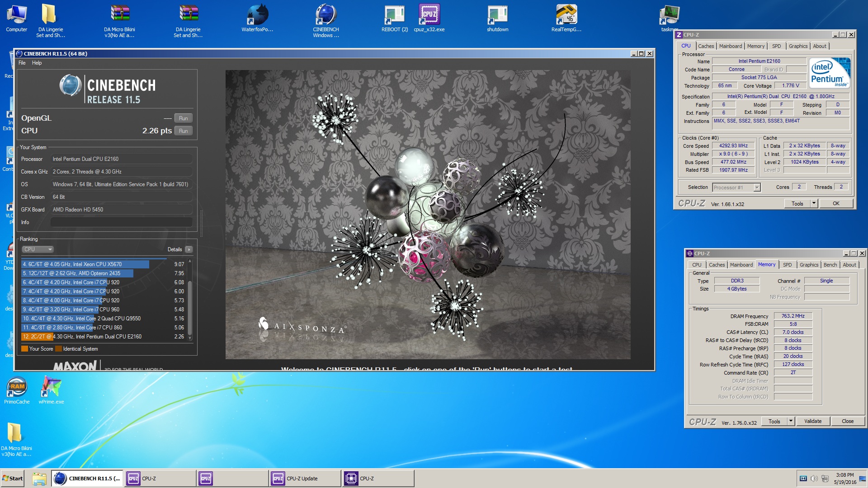Click the Cinebench logo sphere
The height and width of the screenshot is (488, 868).
(x=71, y=85)
